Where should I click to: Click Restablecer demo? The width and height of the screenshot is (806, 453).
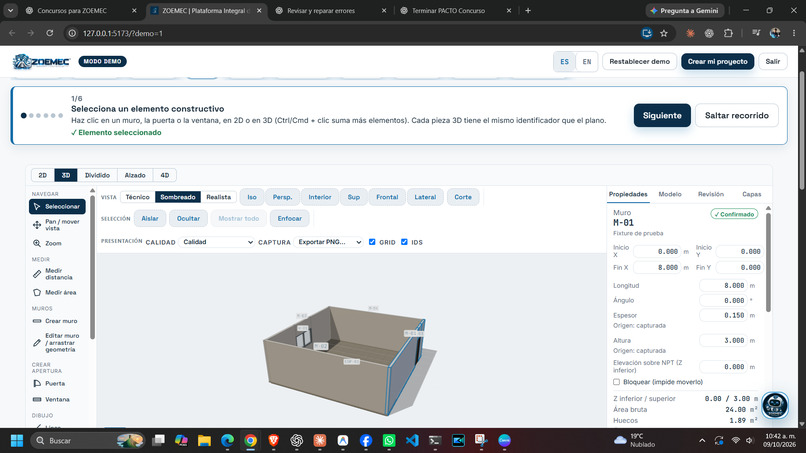tap(639, 62)
